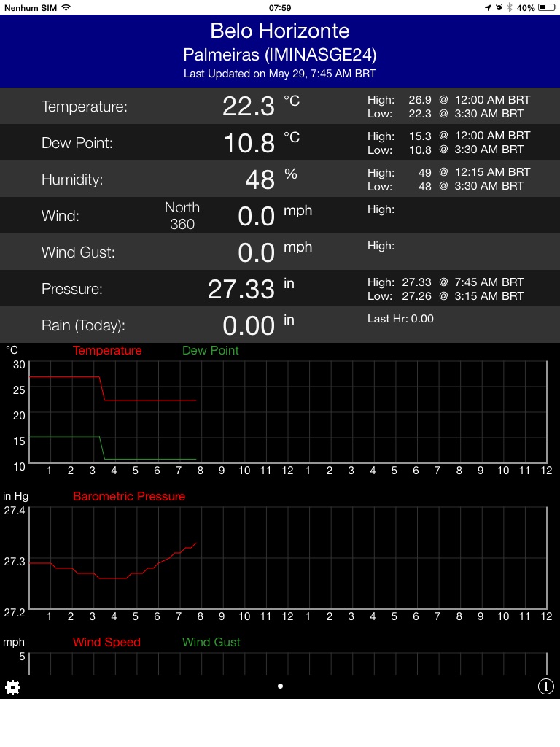This screenshot has width=560, height=747.
Task: Tap the battery indicator icon
Action: pos(547,7)
